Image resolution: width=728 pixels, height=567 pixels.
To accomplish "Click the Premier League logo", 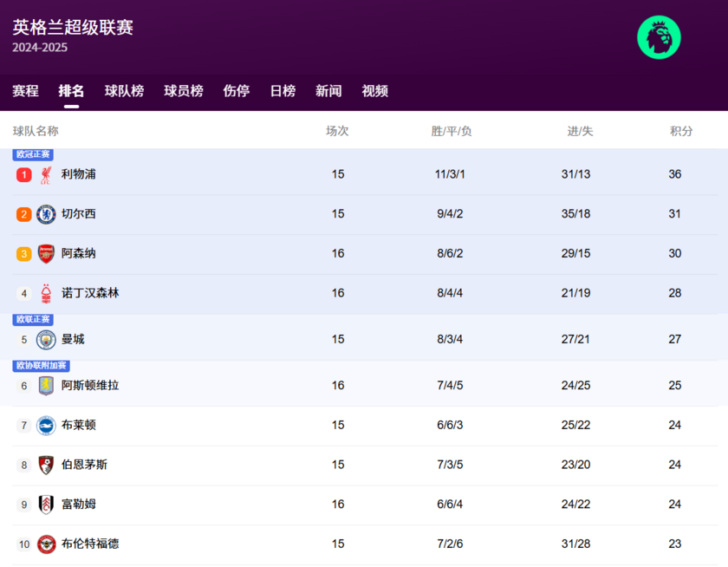I will click(659, 36).
